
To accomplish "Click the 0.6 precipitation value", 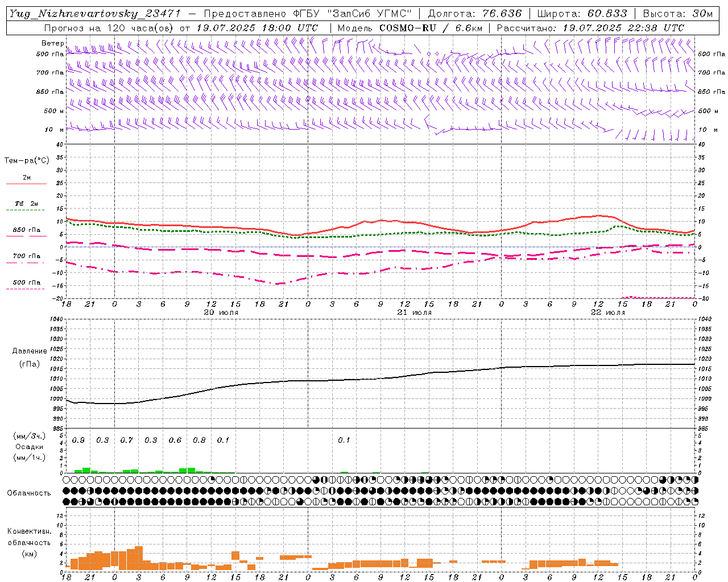I will tap(175, 440).
